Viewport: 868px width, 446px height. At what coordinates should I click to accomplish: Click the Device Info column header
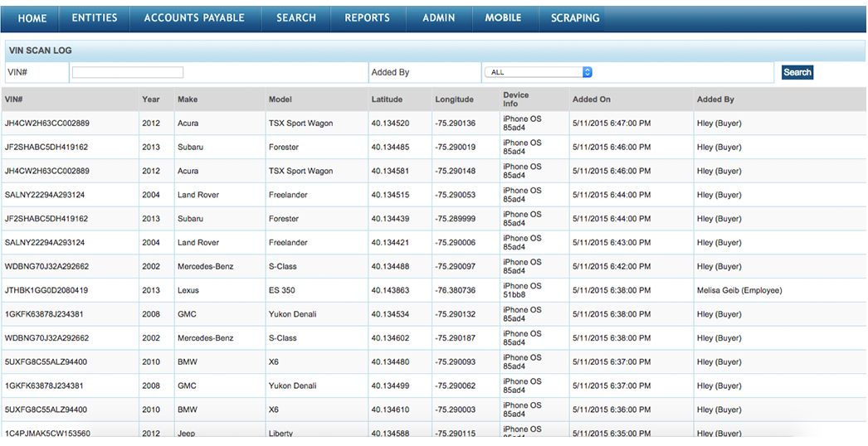click(516, 99)
